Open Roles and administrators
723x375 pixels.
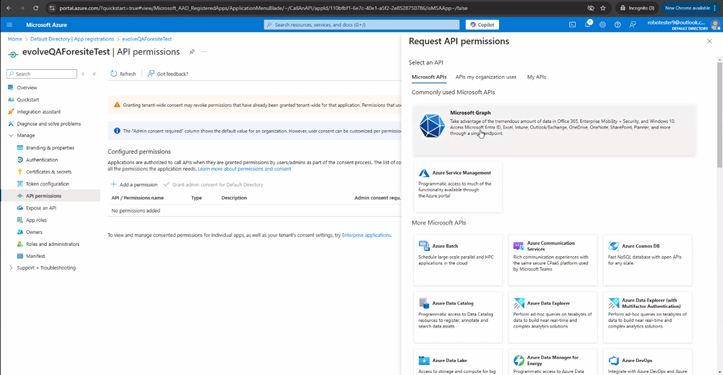(52, 244)
